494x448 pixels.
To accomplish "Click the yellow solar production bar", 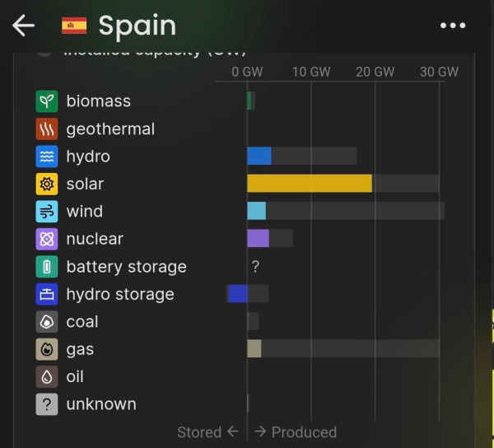I will click(x=310, y=184).
